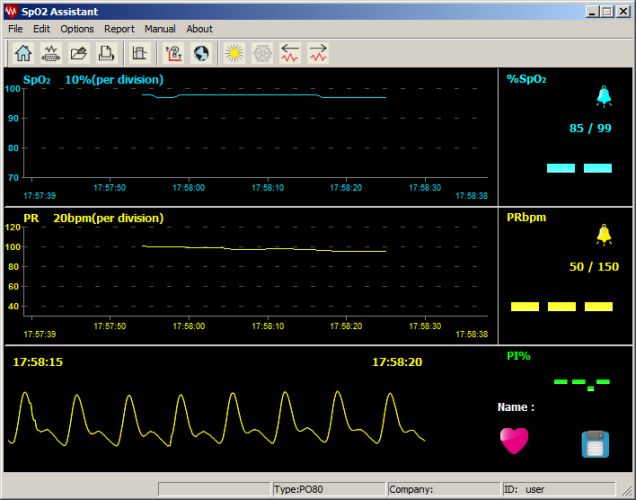
Task: Click the SpO2 Assistant title bar app icon
Action: pyautogui.click(x=11, y=11)
